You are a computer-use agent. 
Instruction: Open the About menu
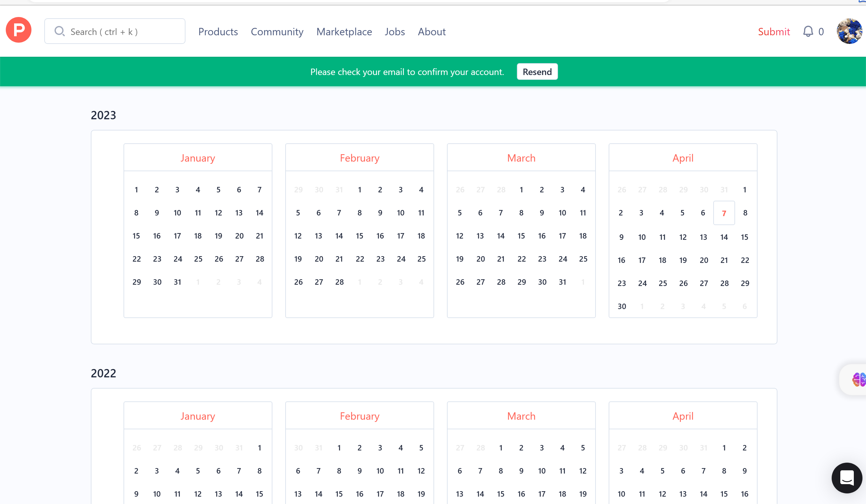pyautogui.click(x=432, y=32)
